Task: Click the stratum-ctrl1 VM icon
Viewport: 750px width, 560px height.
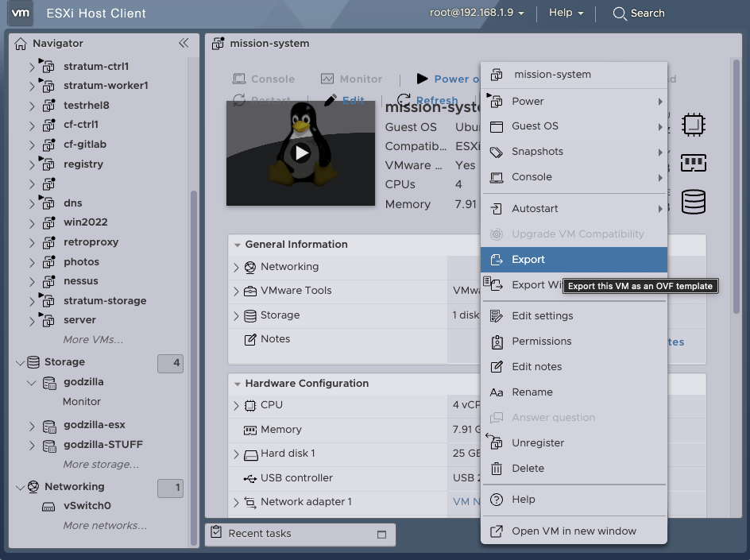Action: point(48,66)
